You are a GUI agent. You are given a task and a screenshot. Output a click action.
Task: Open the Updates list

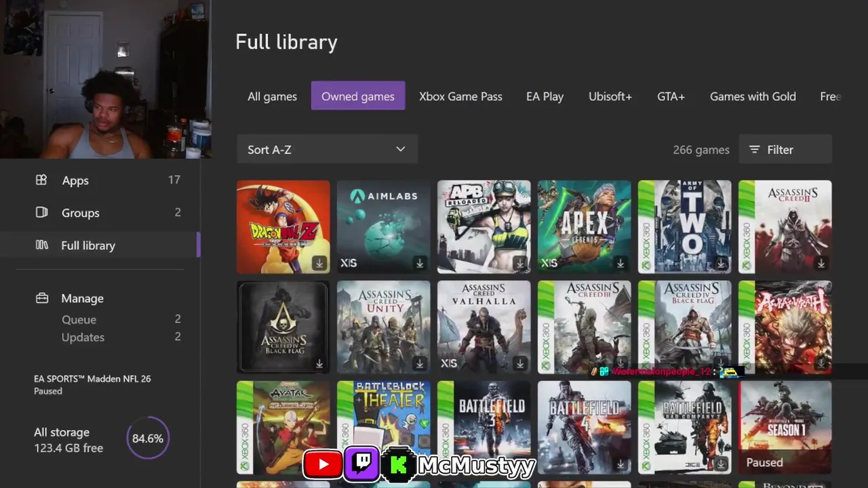coord(83,337)
